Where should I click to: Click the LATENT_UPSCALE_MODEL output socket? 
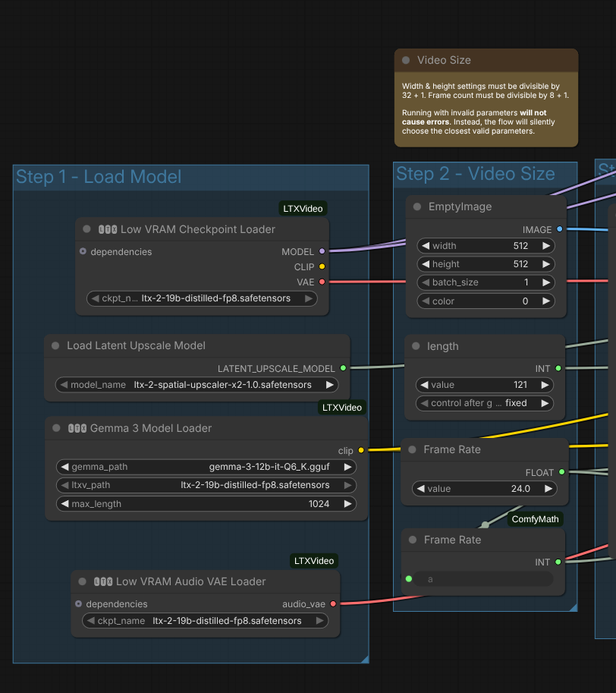343,367
